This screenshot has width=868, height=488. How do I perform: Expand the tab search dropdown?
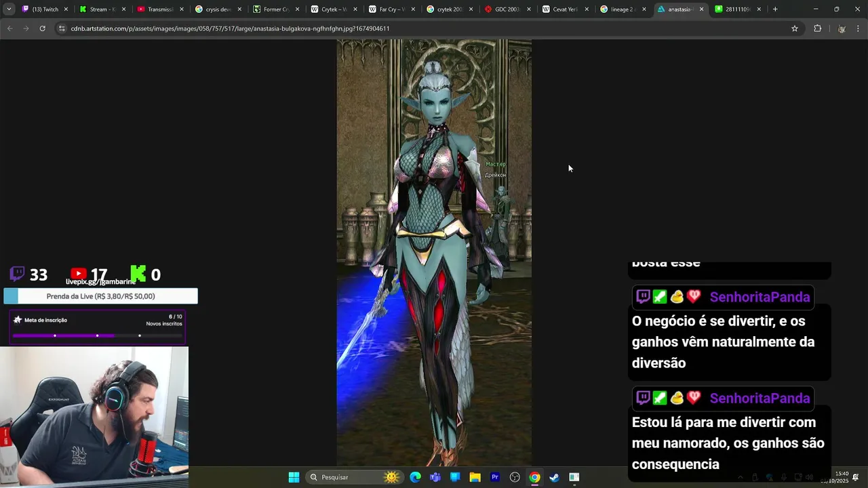(x=9, y=9)
